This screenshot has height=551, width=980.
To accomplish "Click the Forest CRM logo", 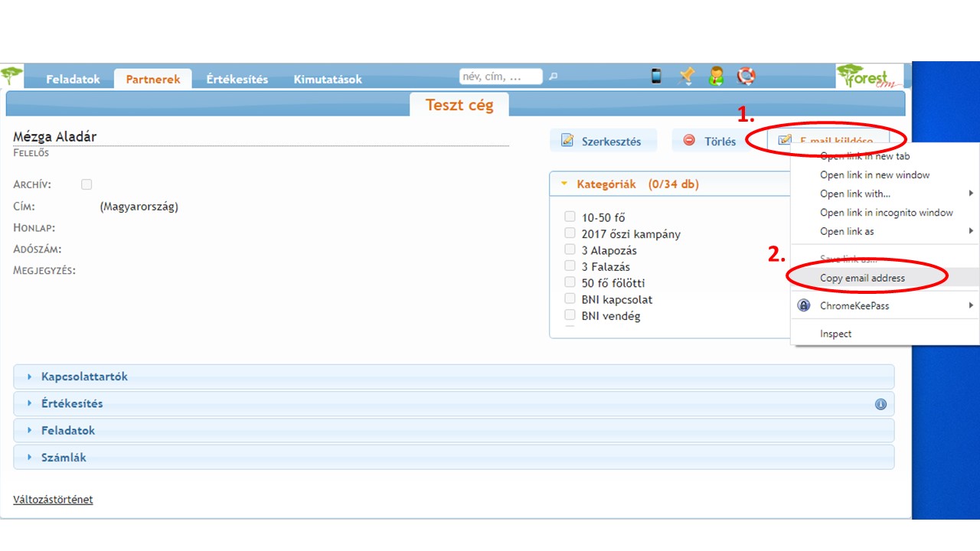I will (868, 77).
